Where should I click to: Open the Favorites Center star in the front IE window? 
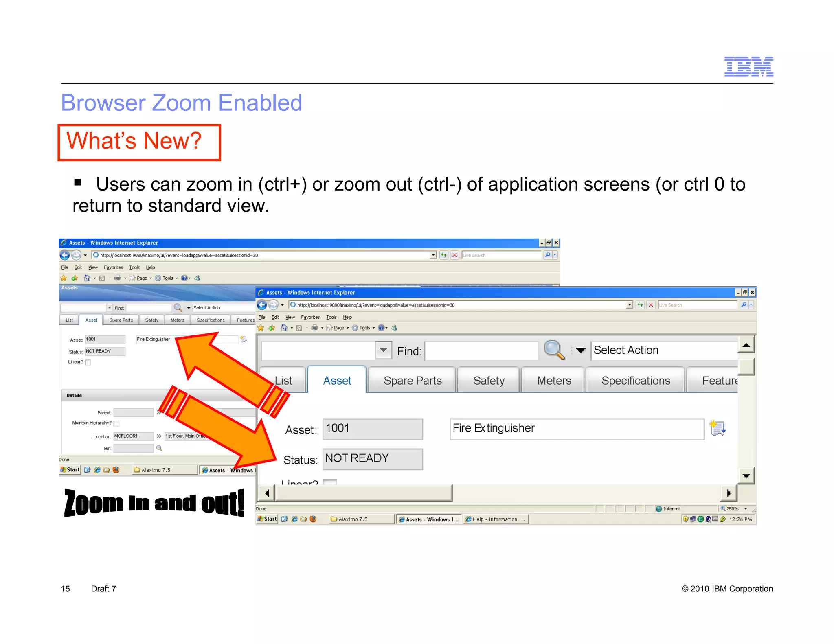(261, 328)
